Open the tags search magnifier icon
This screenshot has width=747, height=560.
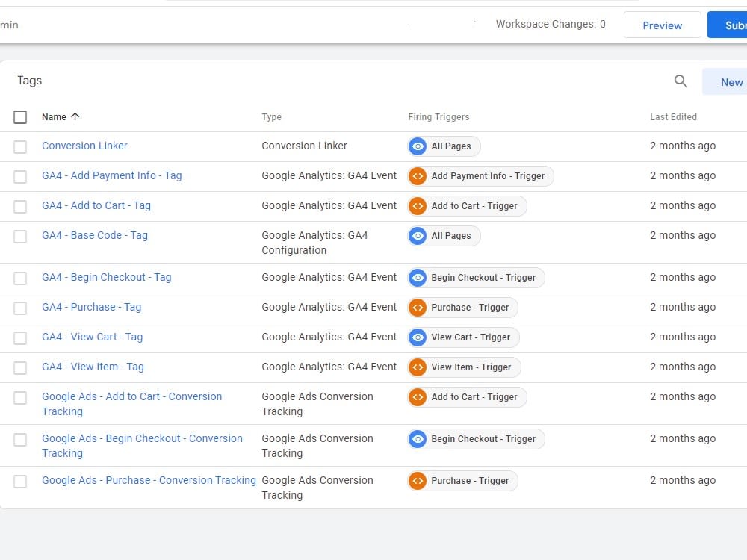point(681,81)
